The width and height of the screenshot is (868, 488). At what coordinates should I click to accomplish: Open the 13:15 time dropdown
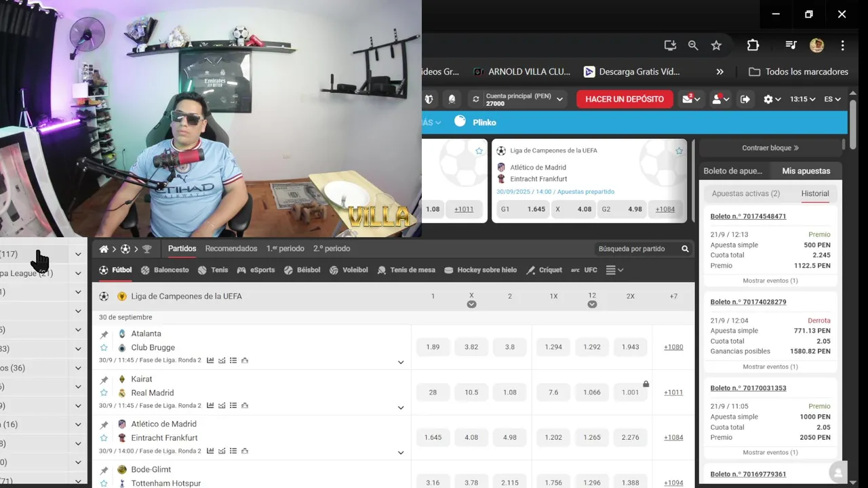point(802,99)
